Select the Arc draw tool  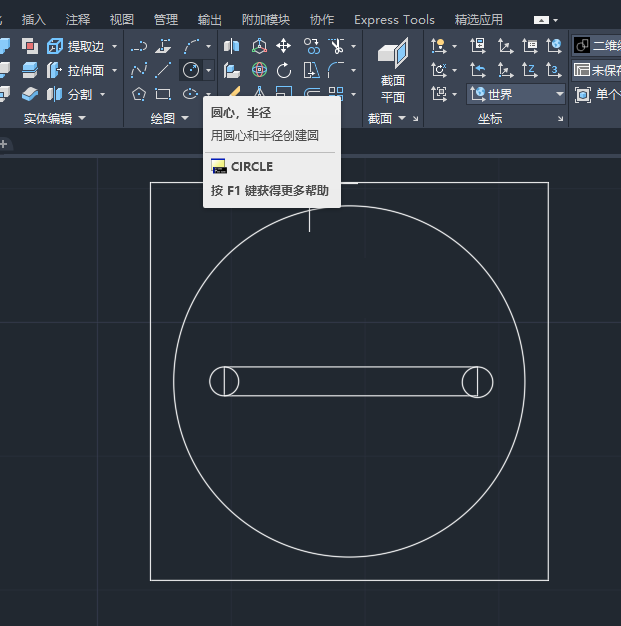[192, 47]
